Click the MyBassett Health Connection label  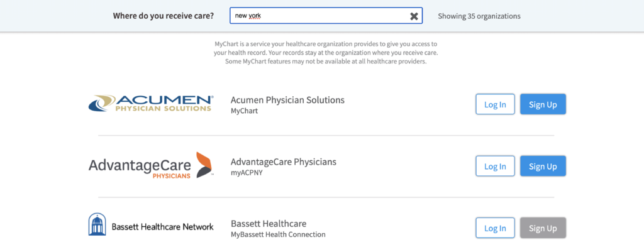(x=278, y=234)
